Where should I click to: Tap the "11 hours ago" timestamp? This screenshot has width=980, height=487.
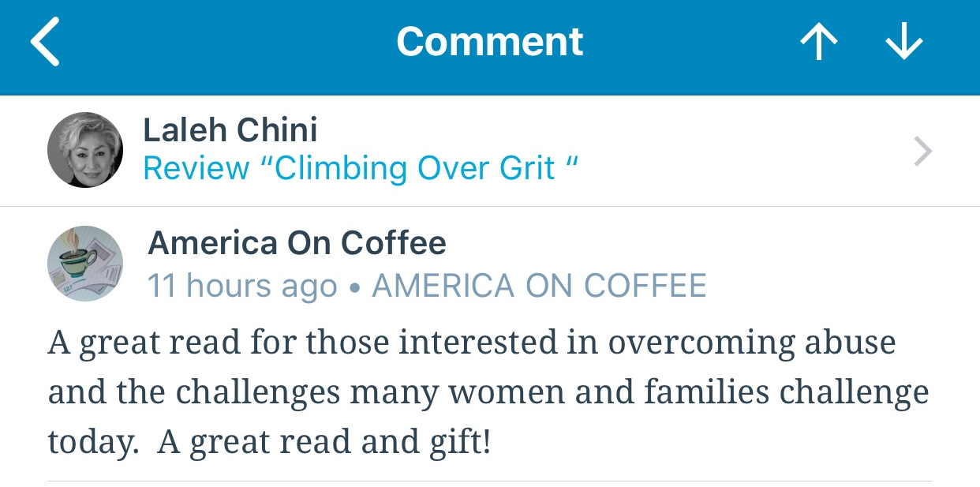pyautogui.click(x=242, y=286)
